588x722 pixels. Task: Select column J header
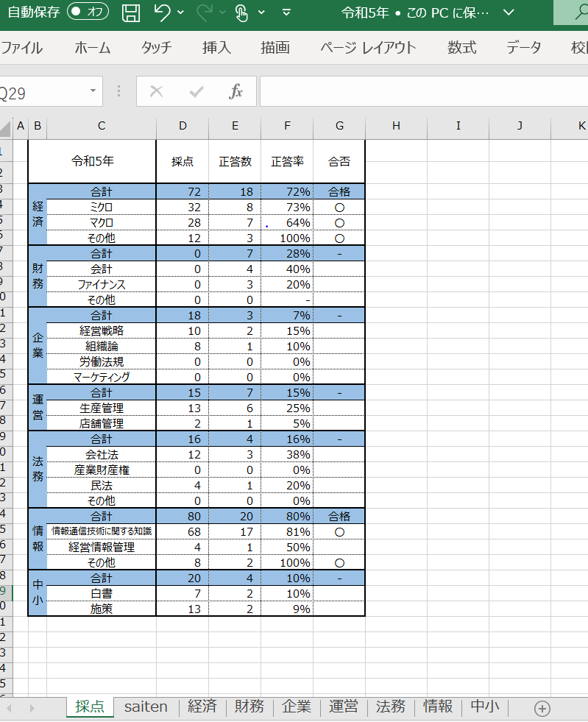(x=520, y=126)
